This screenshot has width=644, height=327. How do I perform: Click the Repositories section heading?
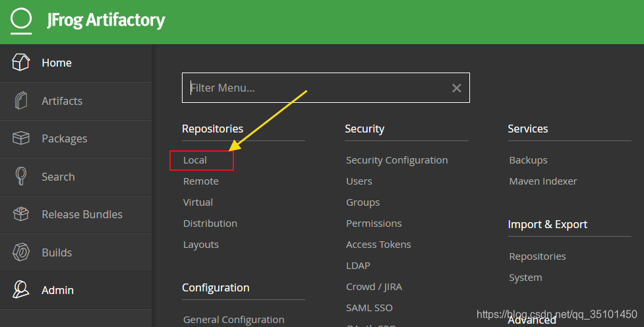coord(213,129)
